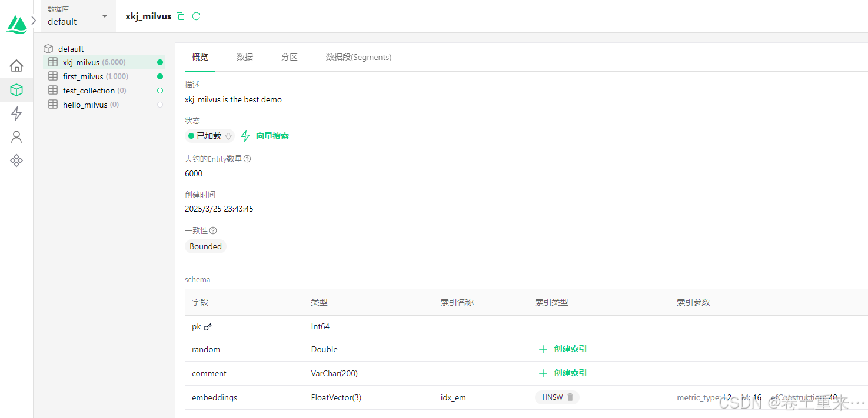Click the 索引类型 column header
The width and height of the screenshot is (868, 418).
click(x=551, y=302)
